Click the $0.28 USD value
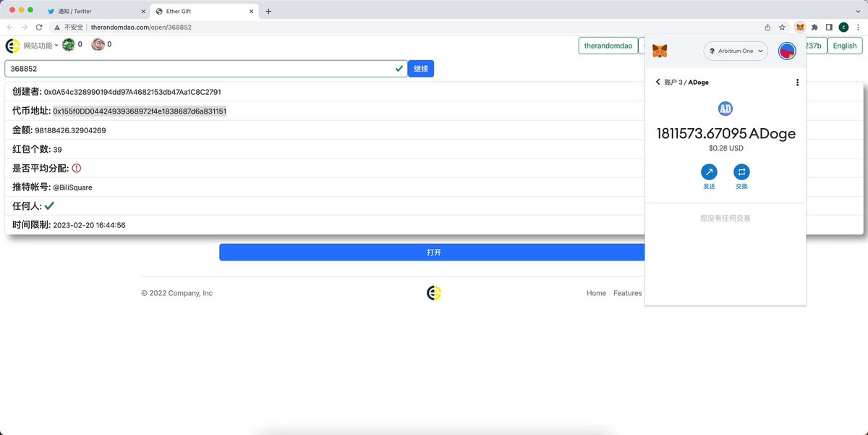868x435 pixels. click(726, 148)
